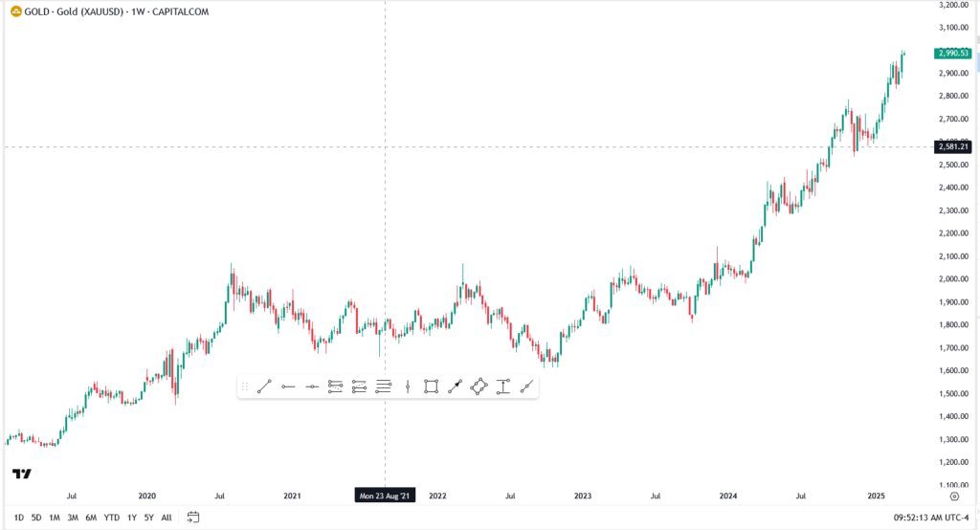Click the Gold symbol icon

[15, 10]
